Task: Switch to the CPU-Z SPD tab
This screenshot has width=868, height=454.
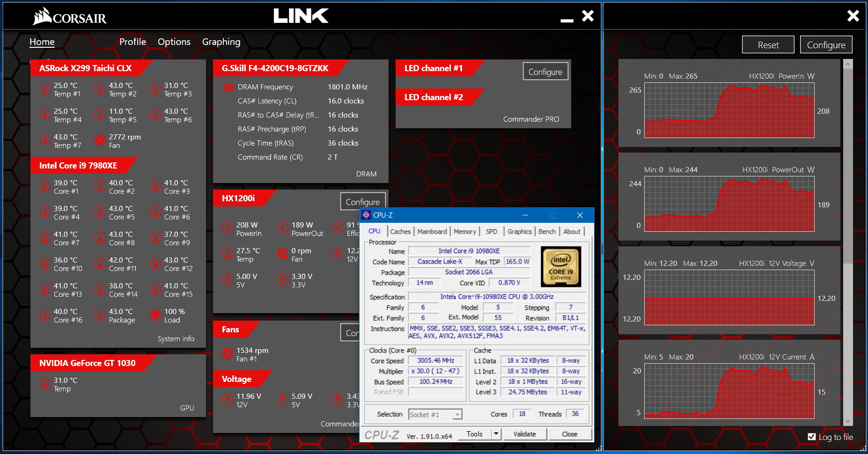Action: pyautogui.click(x=492, y=231)
